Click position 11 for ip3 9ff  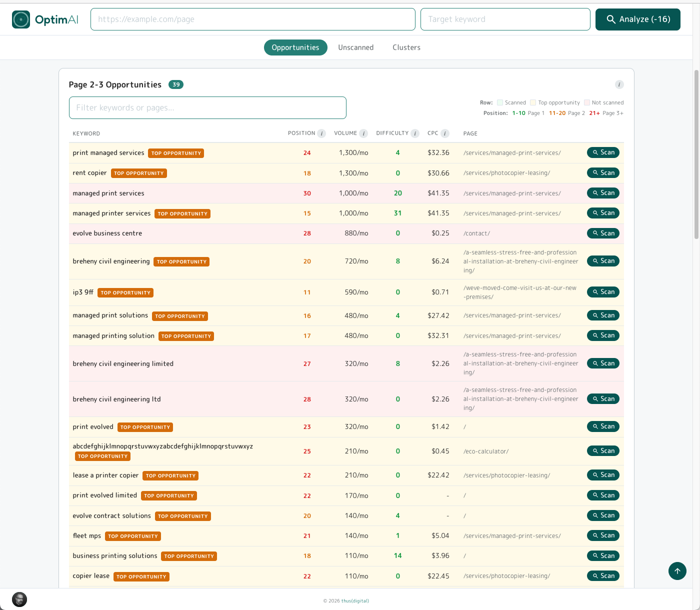[x=307, y=292]
